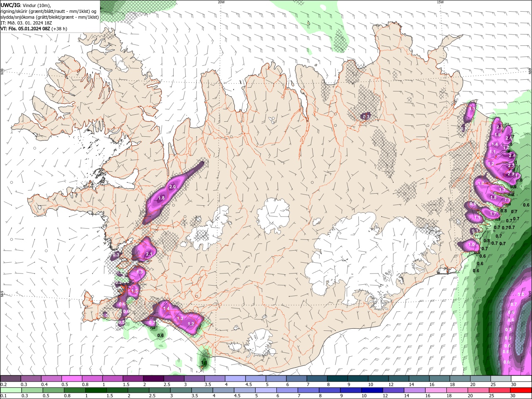Select upper legend swatch labeled 4.5
The width and height of the screenshot is (532, 399).
(255, 379)
